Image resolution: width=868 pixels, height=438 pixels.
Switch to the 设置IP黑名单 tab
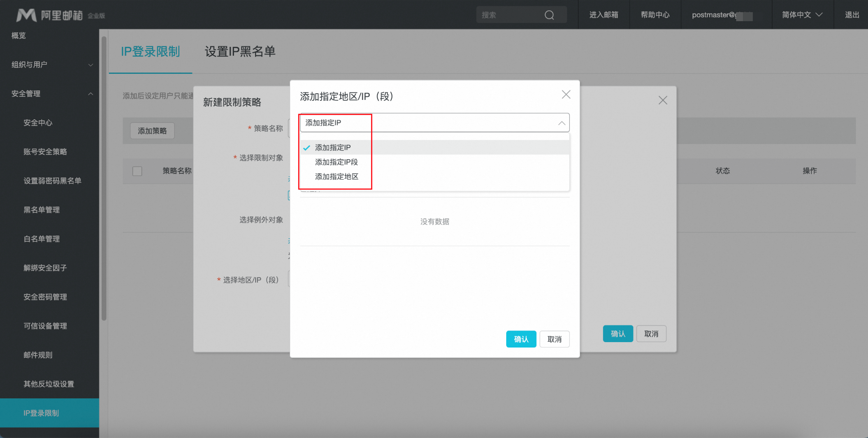[x=240, y=52]
